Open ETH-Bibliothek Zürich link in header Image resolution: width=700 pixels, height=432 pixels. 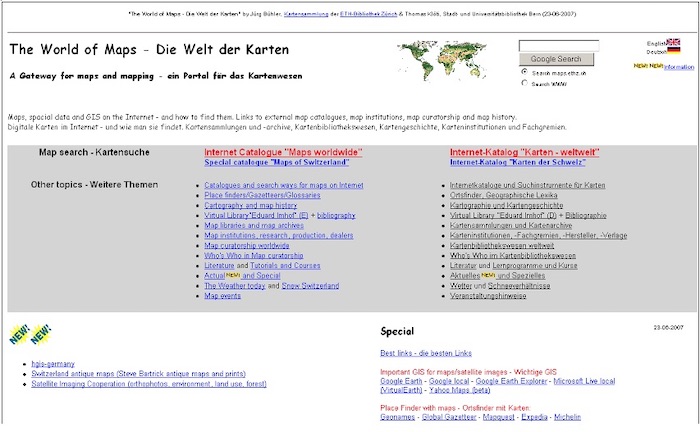coord(368,14)
